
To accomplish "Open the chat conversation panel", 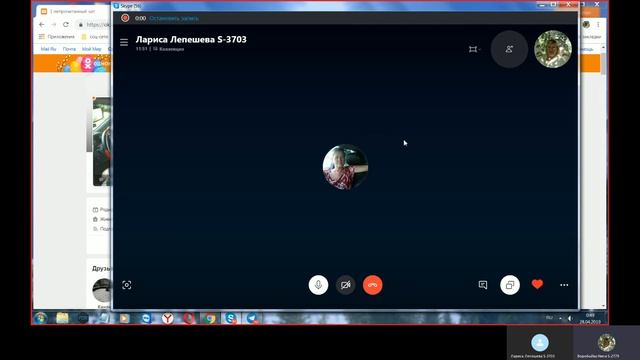I will pyautogui.click(x=483, y=285).
